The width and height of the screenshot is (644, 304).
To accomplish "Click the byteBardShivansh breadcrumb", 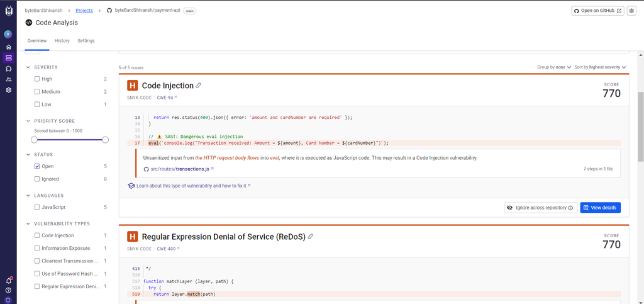I will tap(42, 11).
